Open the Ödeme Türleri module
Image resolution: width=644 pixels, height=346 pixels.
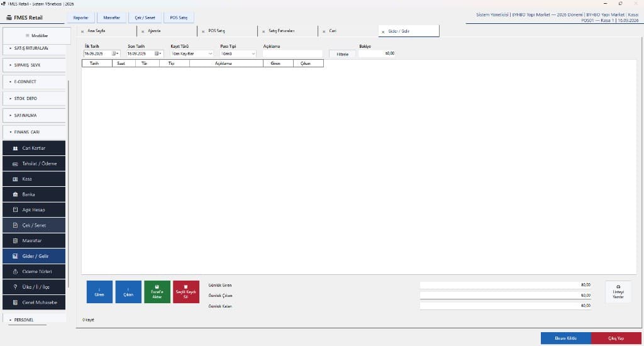(34, 271)
